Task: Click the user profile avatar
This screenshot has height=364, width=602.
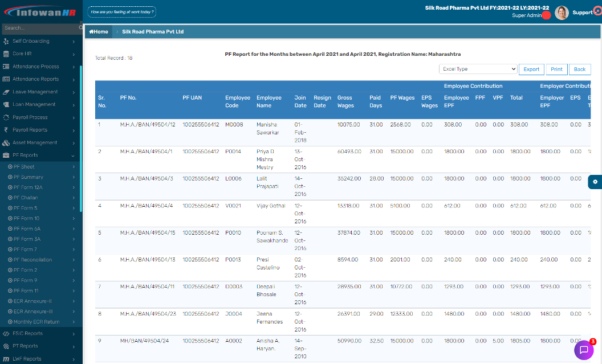Action: tap(562, 13)
